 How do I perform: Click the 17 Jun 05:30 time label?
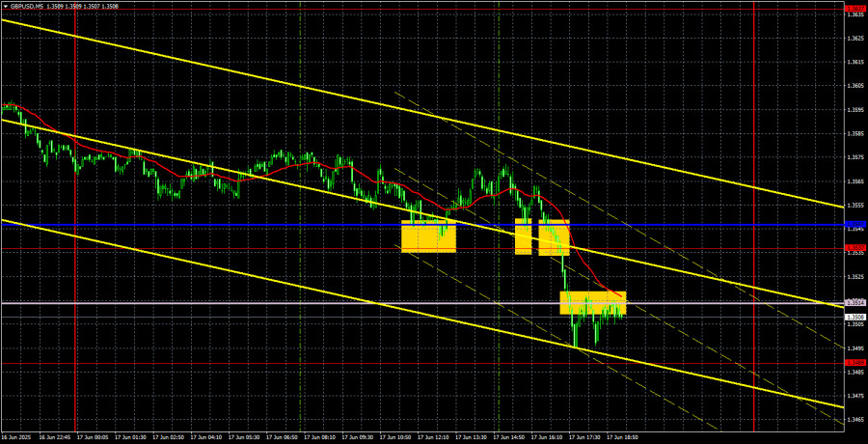click(243, 437)
